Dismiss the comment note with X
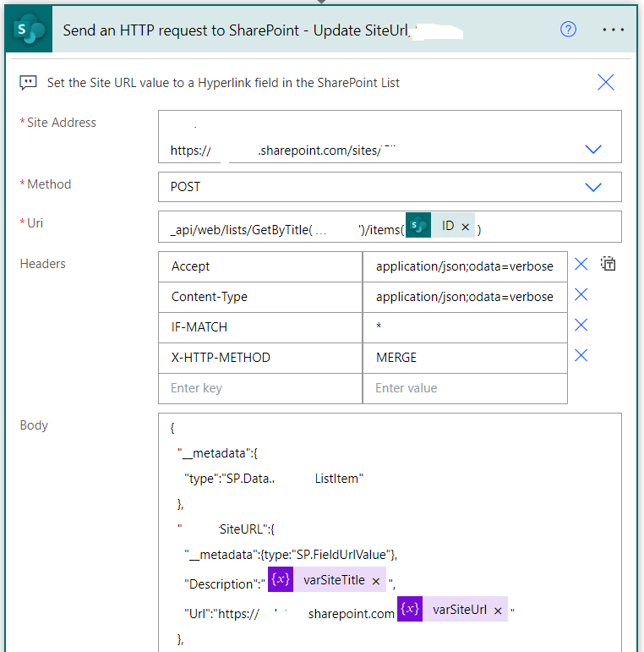Screen dimensions: 644x652 606,82
